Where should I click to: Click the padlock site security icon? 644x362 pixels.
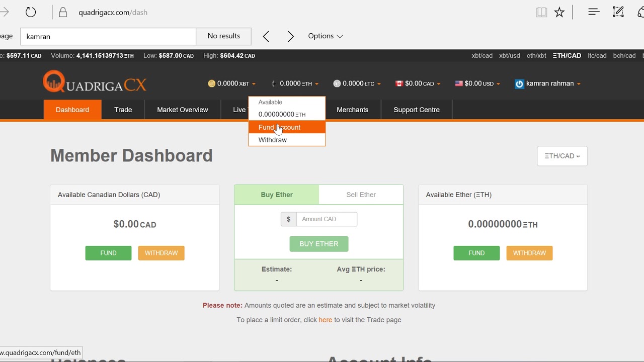(63, 13)
